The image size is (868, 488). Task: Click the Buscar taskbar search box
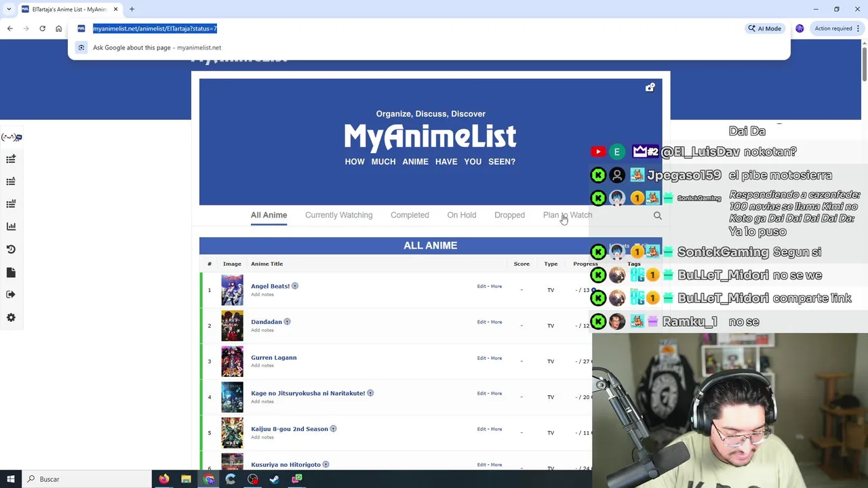point(87,479)
